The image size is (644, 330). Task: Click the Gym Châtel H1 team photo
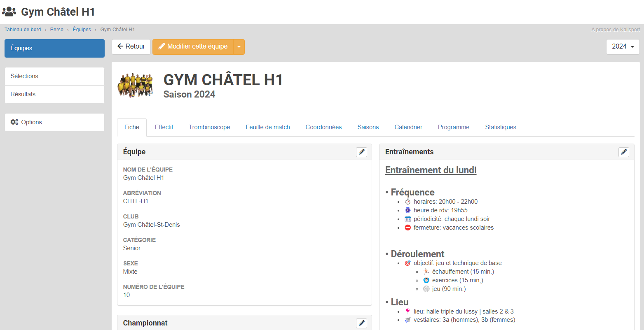coord(135,85)
